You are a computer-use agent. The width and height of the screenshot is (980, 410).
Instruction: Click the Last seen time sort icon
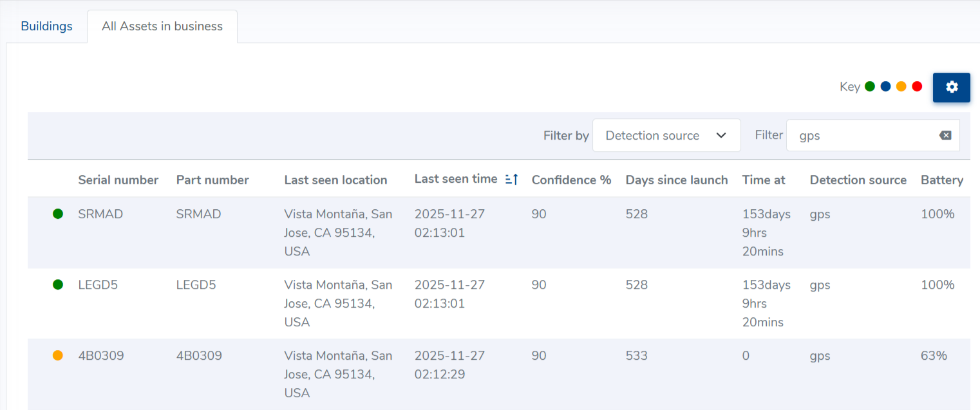click(x=512, y=180)
